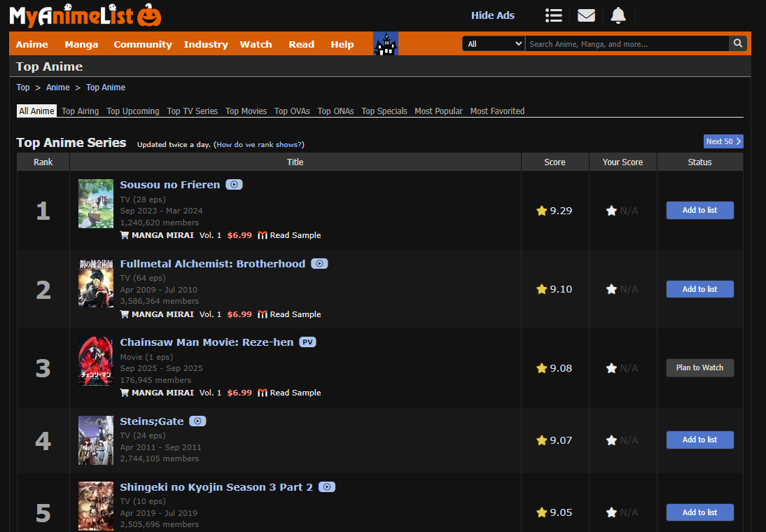Play the Sousou no Frieren video icon
Viewport: 766px width, 532px height.
click(x=234, y=185)
